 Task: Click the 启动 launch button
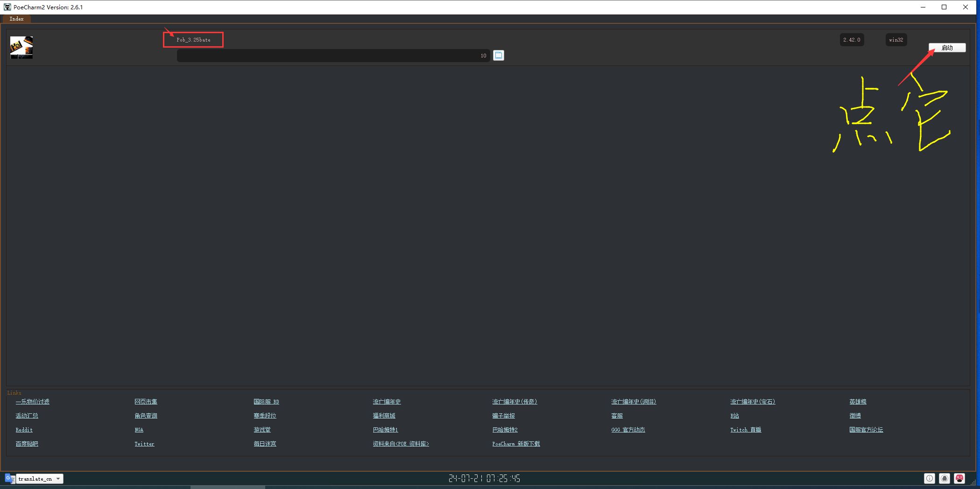point(946,48)
